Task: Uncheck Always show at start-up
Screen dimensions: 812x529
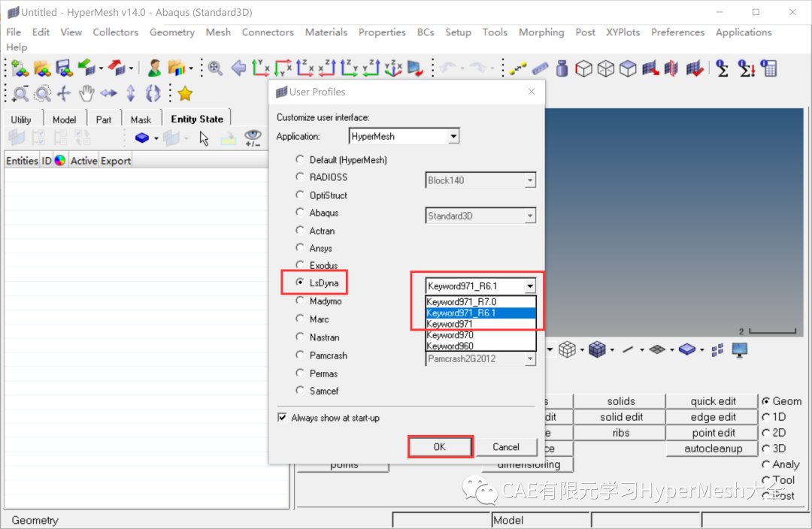Action: (x=281, y=418)
